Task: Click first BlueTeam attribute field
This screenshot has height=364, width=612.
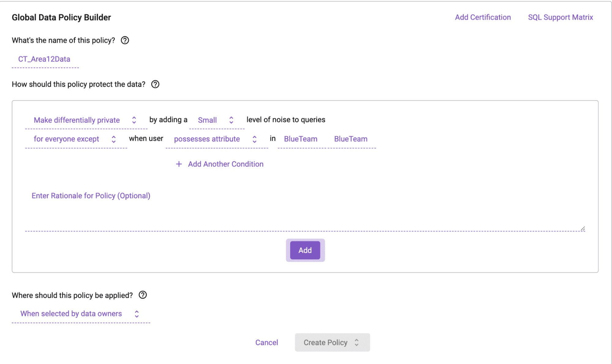Action: click(301, 139)
